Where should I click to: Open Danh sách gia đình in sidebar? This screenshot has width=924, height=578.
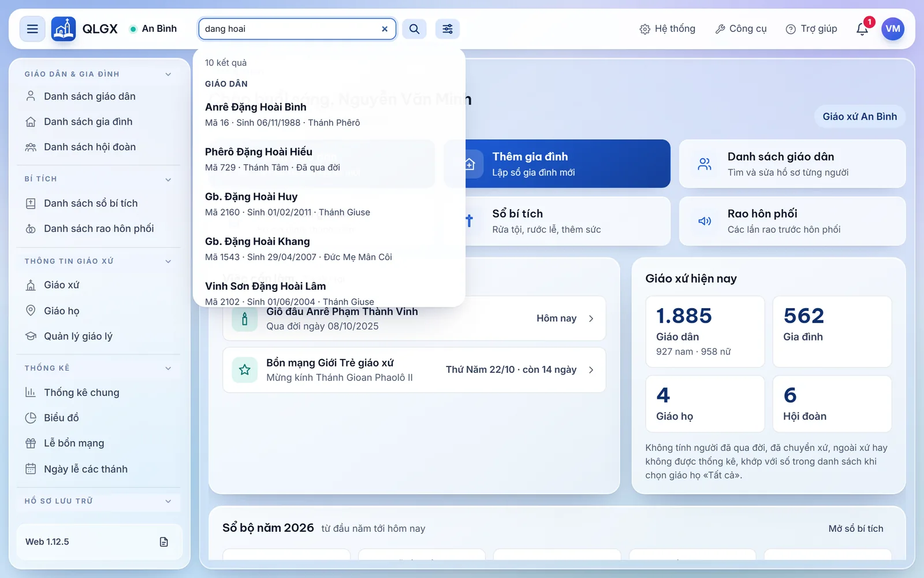click(99, 122)
